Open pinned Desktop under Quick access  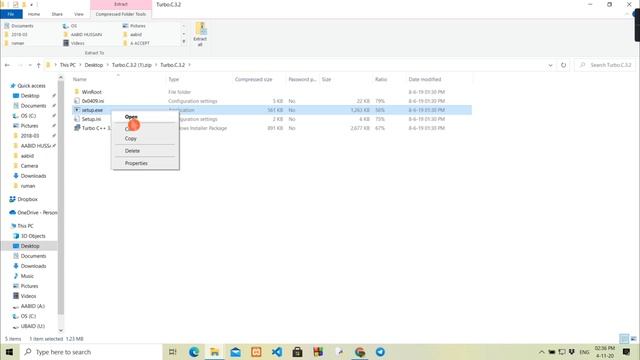point(30,96)
